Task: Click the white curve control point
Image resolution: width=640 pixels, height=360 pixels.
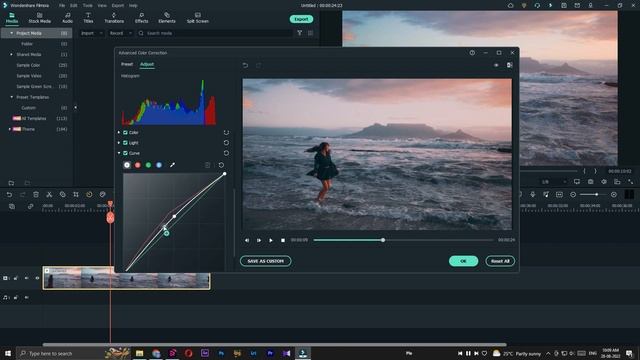Action: (x=175, y=216)
